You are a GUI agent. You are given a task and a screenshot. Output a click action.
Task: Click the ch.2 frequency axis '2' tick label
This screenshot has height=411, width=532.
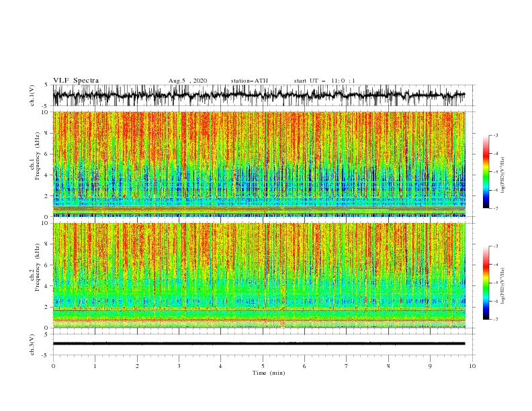48,307
